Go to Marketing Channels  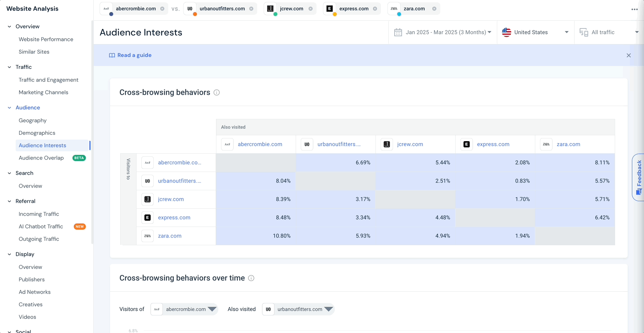pos(43,92)
